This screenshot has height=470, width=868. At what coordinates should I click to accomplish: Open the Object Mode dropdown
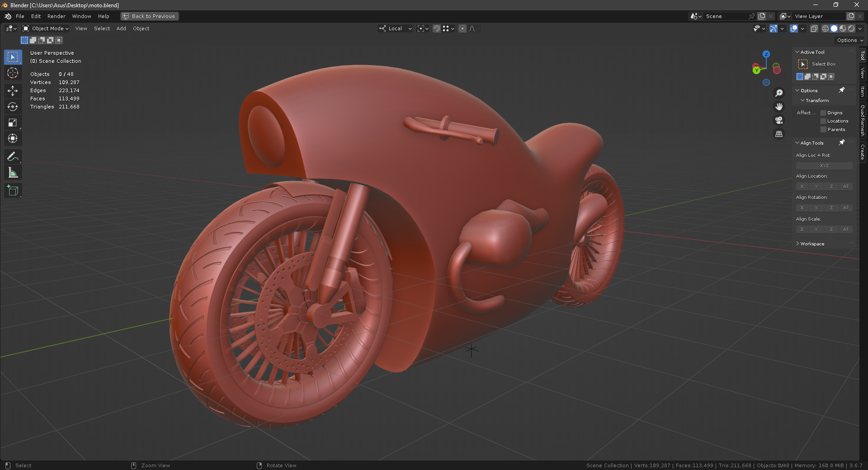(x=46, y=28)
